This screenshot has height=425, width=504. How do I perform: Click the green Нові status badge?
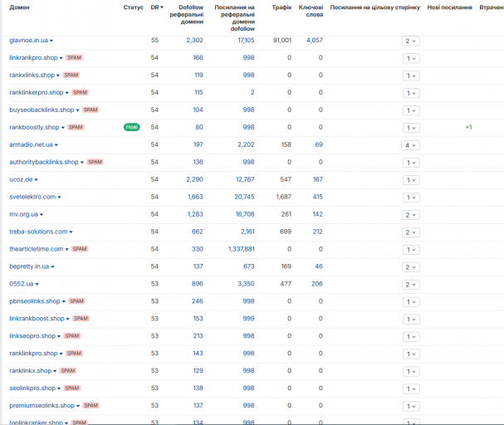pyautogui.click(x=131, y=127)
